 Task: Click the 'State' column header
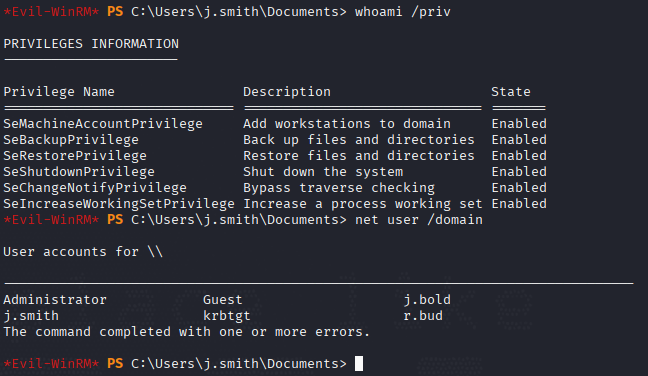coord(511,92)
